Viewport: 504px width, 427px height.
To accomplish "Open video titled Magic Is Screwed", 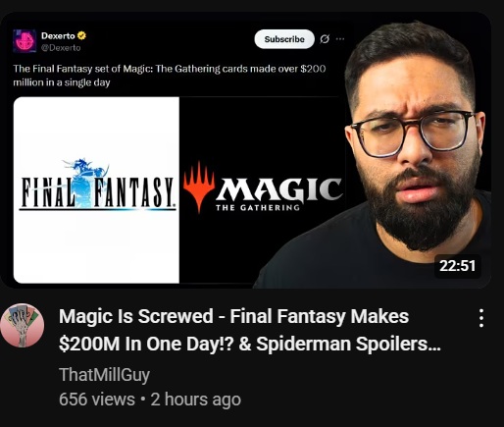I will pyautogui.click(x=250, y=330).
